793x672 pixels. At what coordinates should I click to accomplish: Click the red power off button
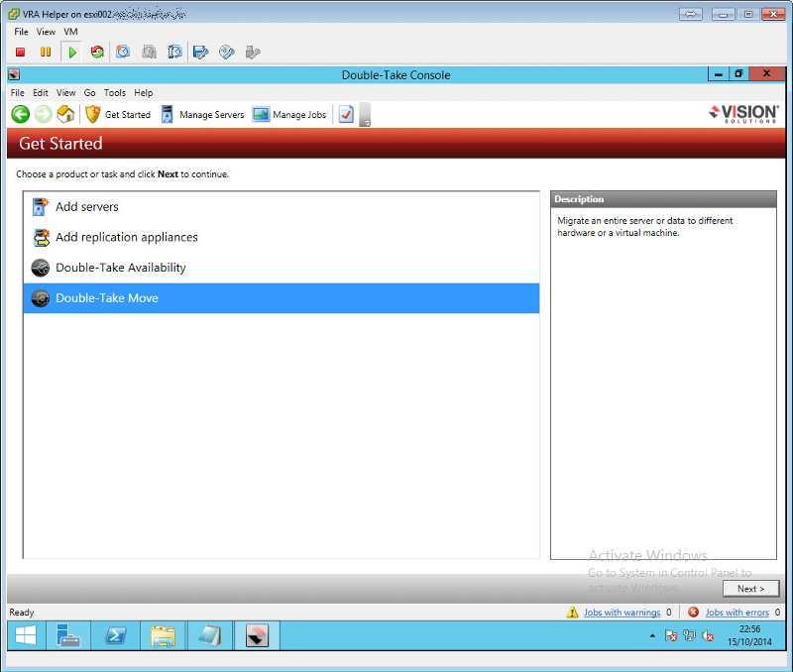tap(20, 53)
